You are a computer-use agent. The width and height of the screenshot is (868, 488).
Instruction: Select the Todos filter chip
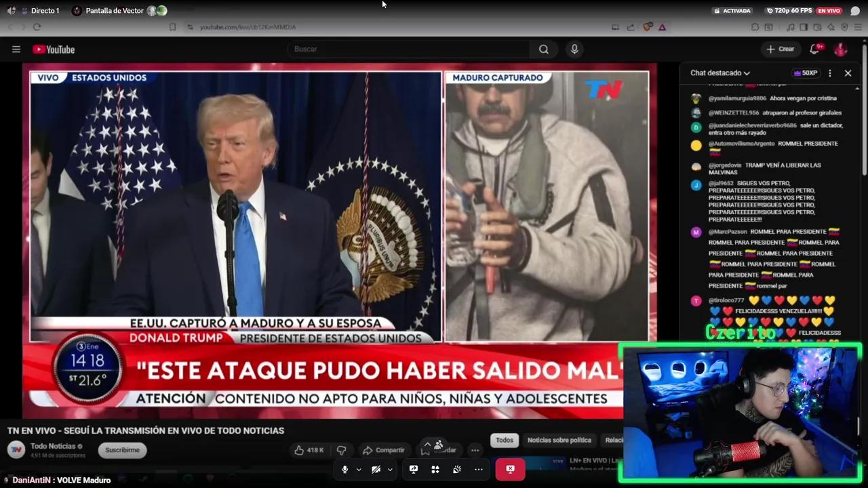505,441
